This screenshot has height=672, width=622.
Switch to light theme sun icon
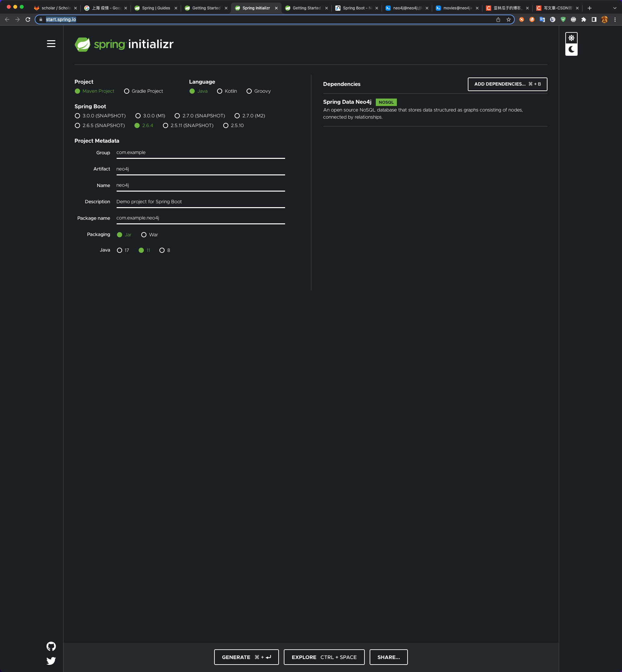pyautogui.click(x=571, y=38)
